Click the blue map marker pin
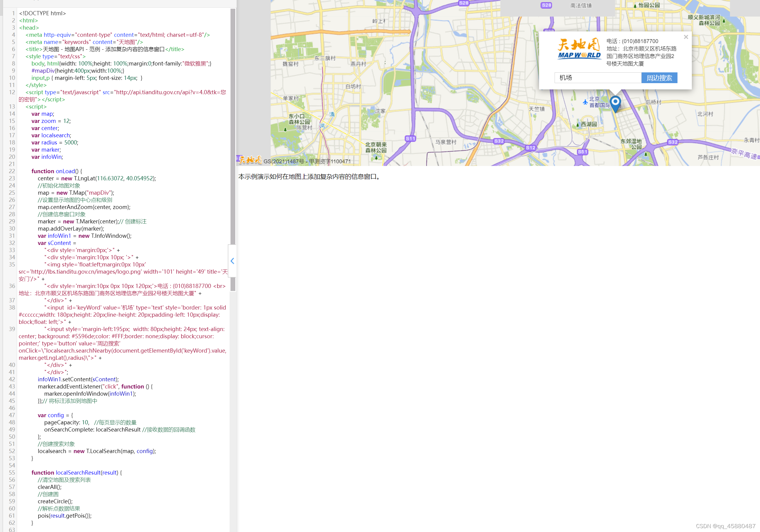Viewport: 760px width, 532px height. [615, 103]
